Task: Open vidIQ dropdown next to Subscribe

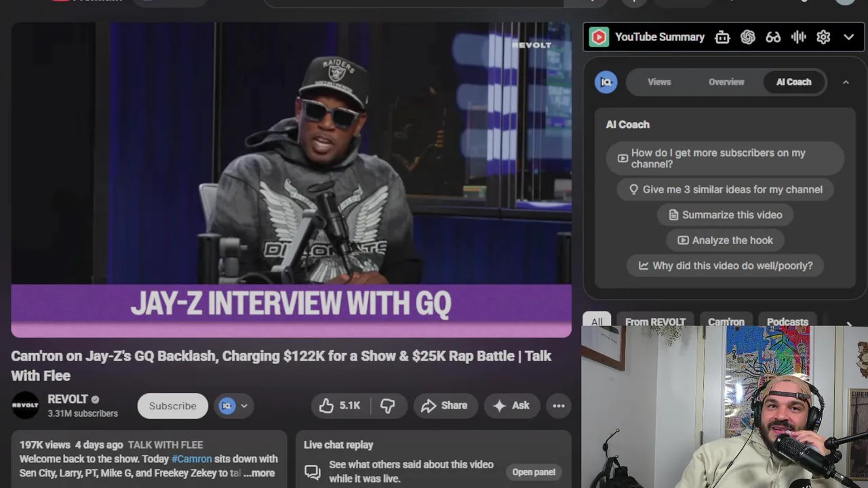Action: [234, 405]
